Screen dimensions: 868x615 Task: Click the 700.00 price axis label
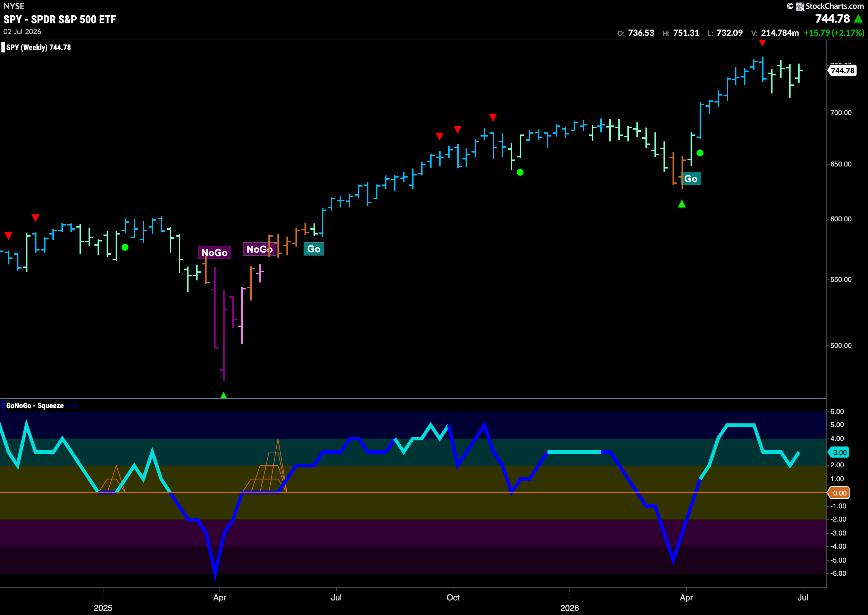(840, 113)
